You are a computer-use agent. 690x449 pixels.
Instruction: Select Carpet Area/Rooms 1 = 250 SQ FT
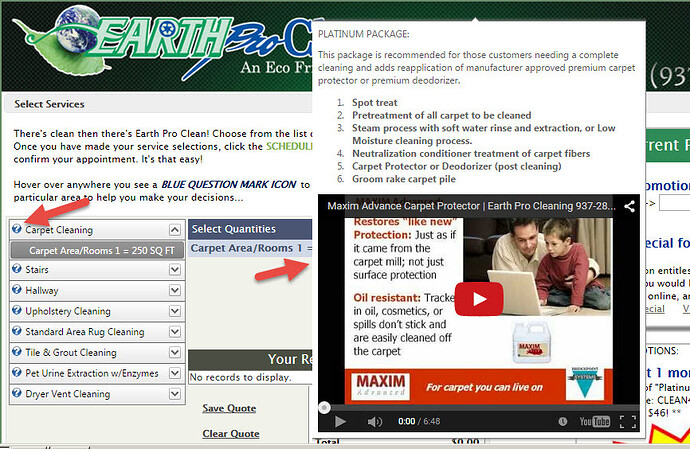(x=96, y=250)
